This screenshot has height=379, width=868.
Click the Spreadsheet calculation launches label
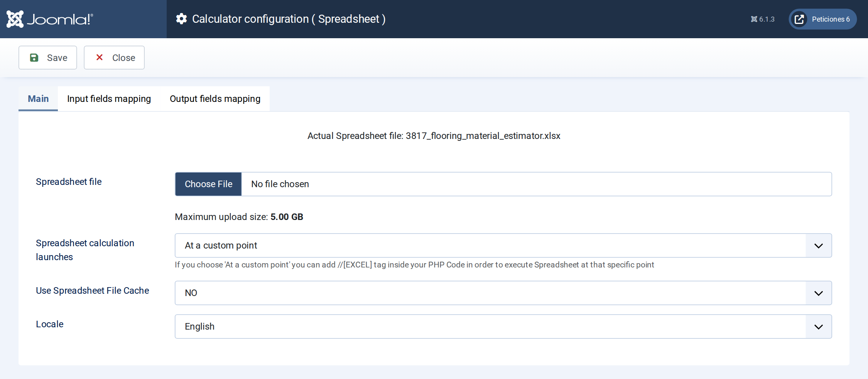(x=85, y=250)
